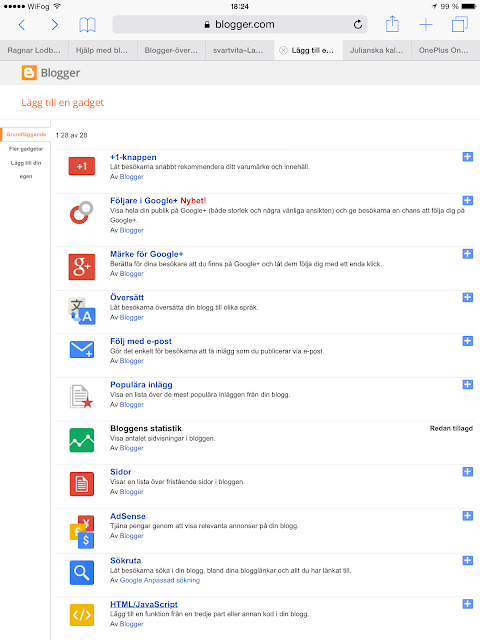
Task: Add the AdSense gadget plus button
Action: point(468,516)
